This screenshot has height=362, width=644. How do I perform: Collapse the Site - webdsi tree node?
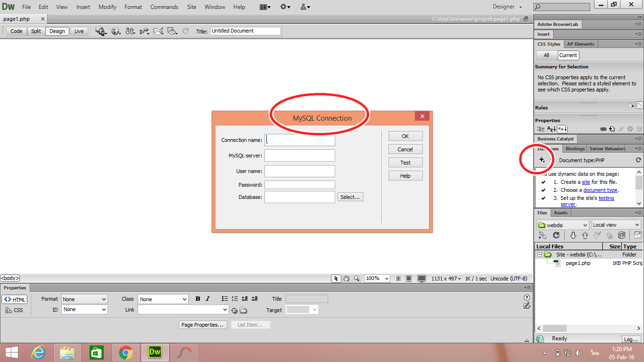539,255
